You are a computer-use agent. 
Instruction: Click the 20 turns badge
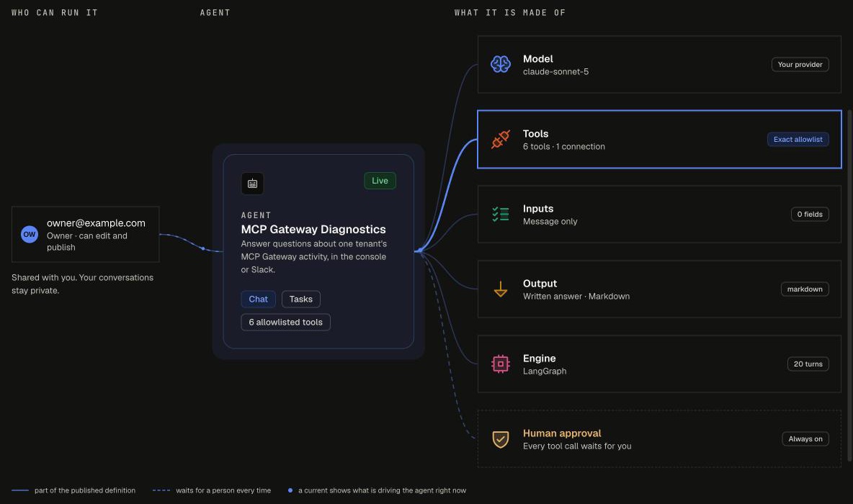[x=808, y=364]
